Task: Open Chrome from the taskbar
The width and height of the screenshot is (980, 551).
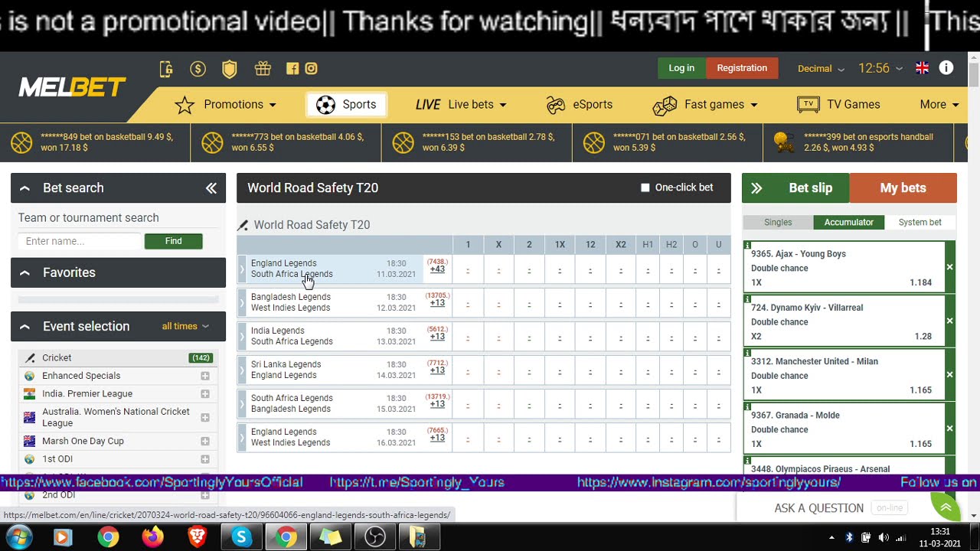Action: [108, 537]
